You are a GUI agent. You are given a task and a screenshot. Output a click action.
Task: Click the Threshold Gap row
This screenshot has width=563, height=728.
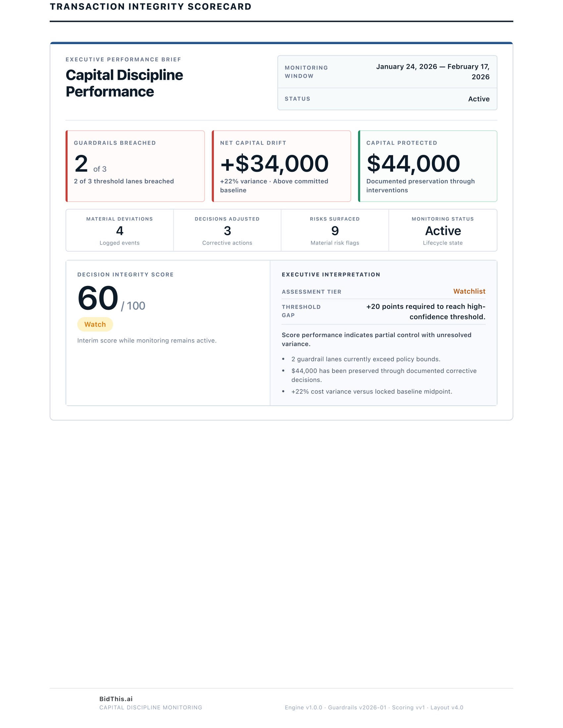(x=384, y=311)
